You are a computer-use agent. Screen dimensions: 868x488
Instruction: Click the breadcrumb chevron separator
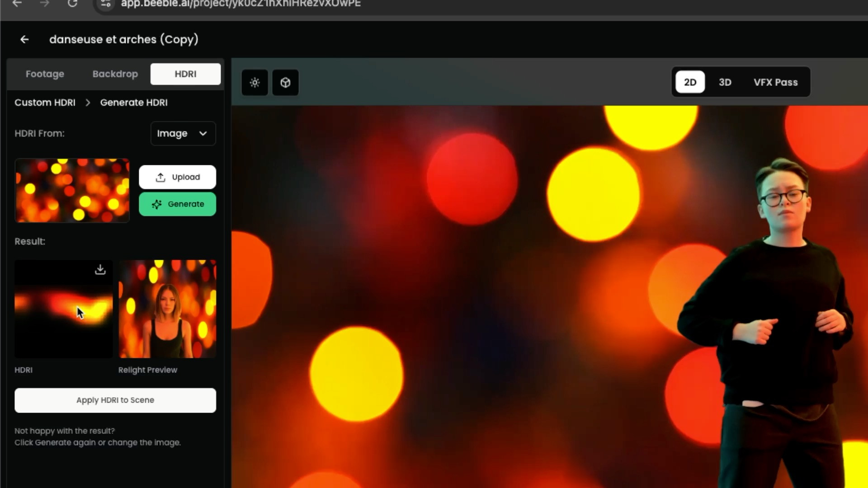(88, 103)
